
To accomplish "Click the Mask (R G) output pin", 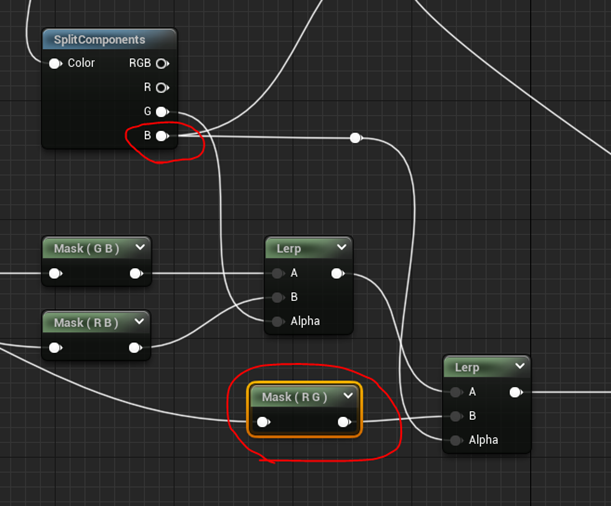I will click(344, 422).
